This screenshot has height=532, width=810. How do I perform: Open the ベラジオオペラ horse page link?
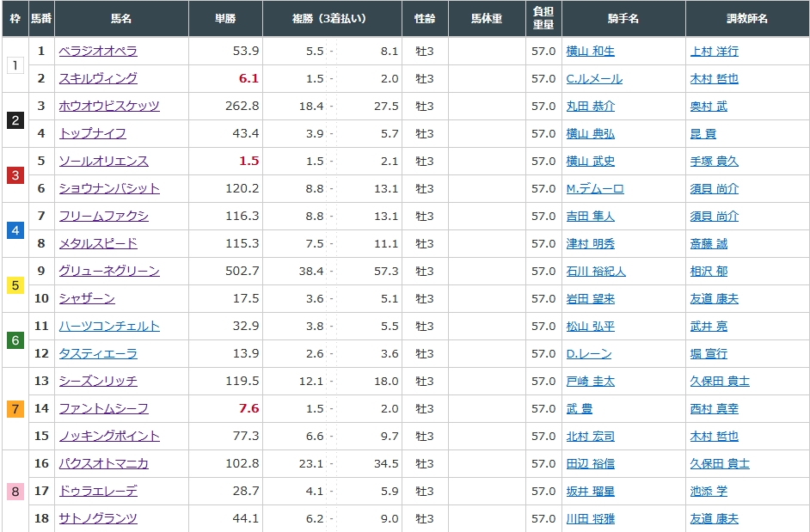[x=98, y=51]
